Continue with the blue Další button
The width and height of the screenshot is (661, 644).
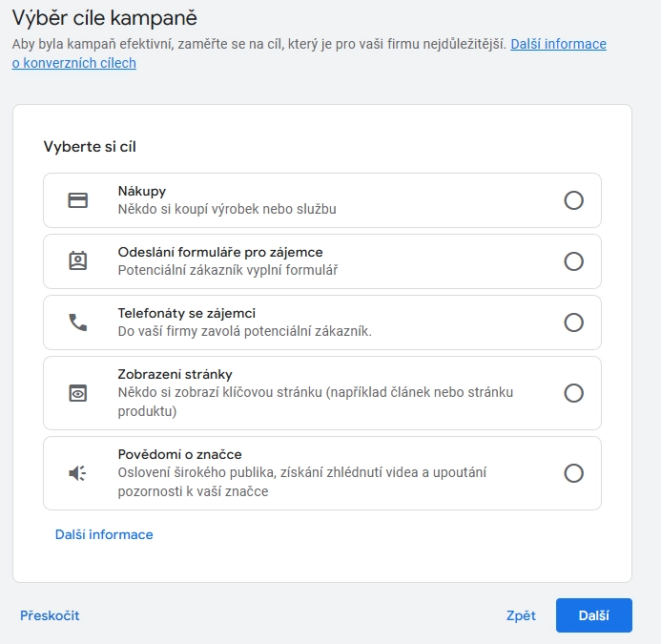[594, 615]
